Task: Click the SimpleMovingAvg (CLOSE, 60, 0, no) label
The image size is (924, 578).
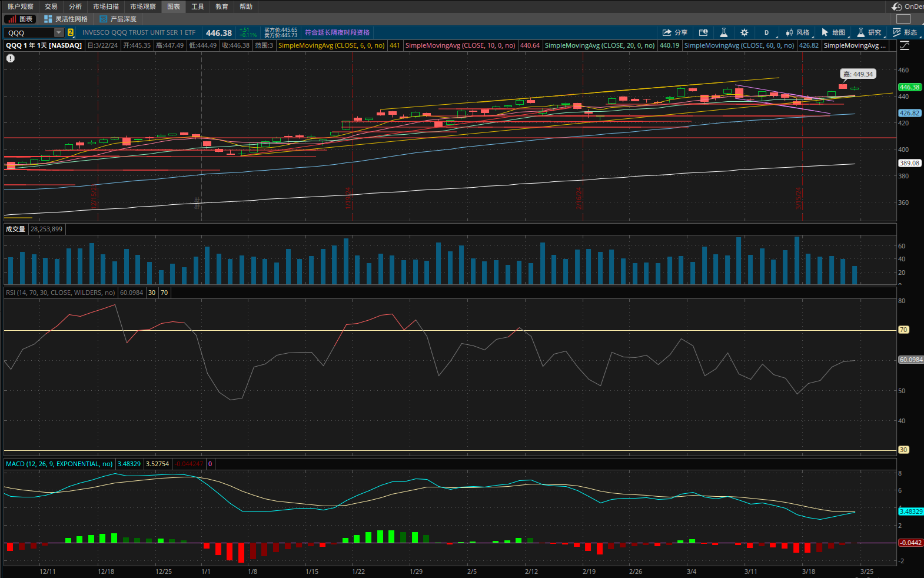Action: (739, 45)
